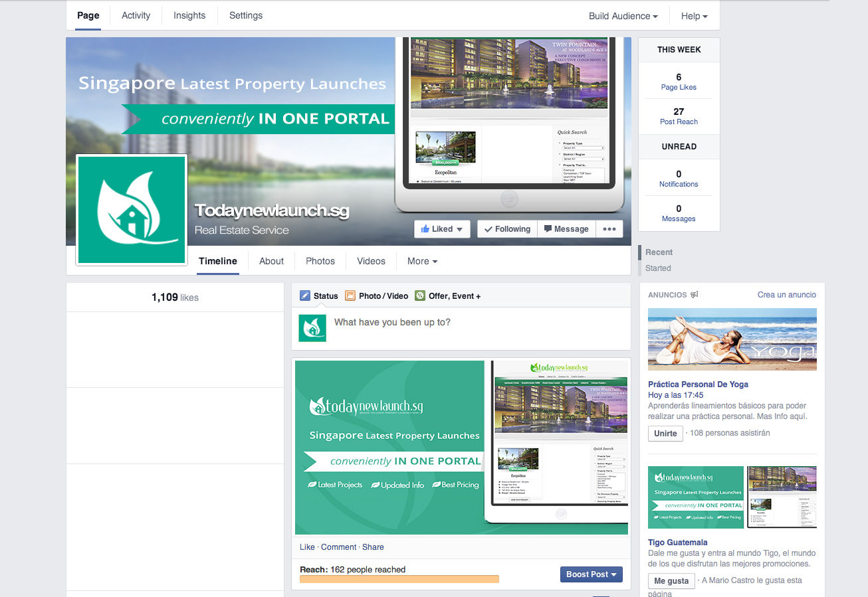Click the Me gusta button
Image resolution: width=868 pixels, height=597 pixels.
[x=671, y=581]
